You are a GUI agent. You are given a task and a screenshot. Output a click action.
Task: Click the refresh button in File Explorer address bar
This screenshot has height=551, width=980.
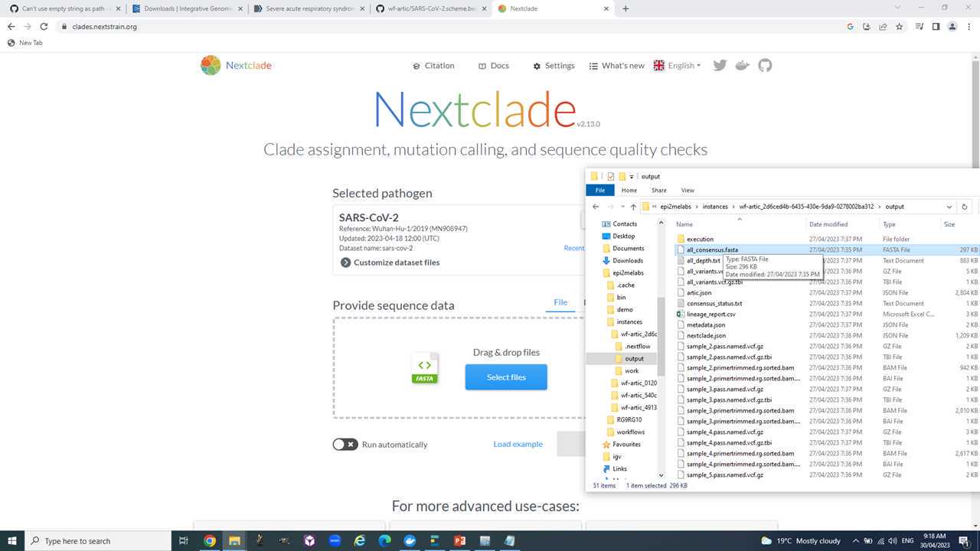[x=964, y=207]
